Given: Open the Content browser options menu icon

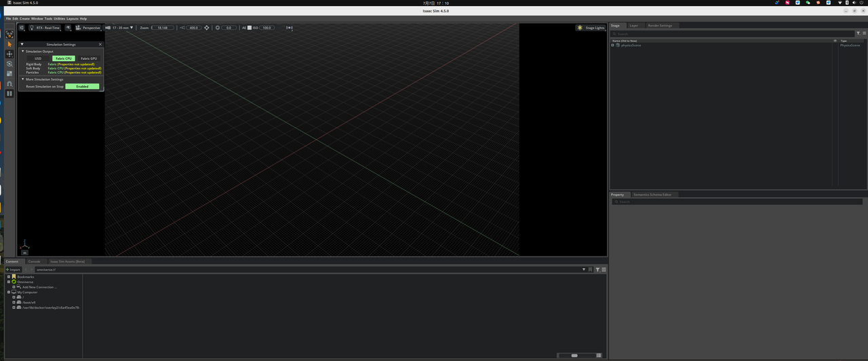Looking at the screenshot, I should pyautogui.click(x=604, y=269).
